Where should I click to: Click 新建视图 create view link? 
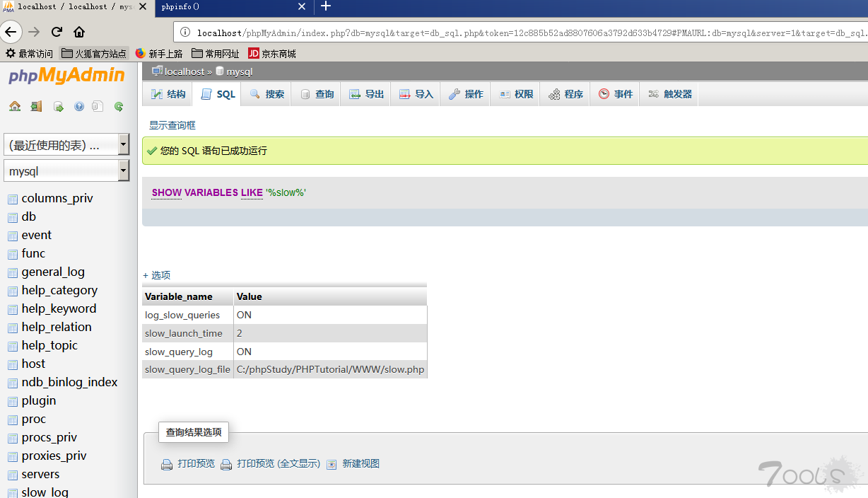[361, 463]
